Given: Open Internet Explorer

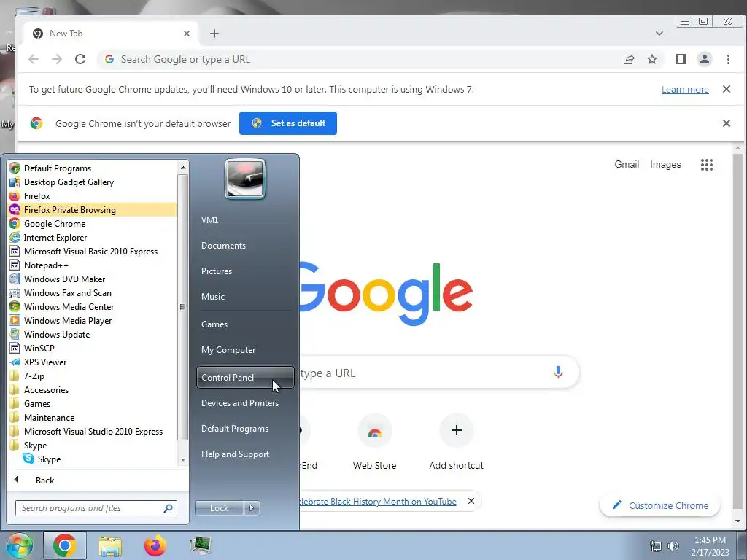Looking at the screenshot, I should click(92, 237).
